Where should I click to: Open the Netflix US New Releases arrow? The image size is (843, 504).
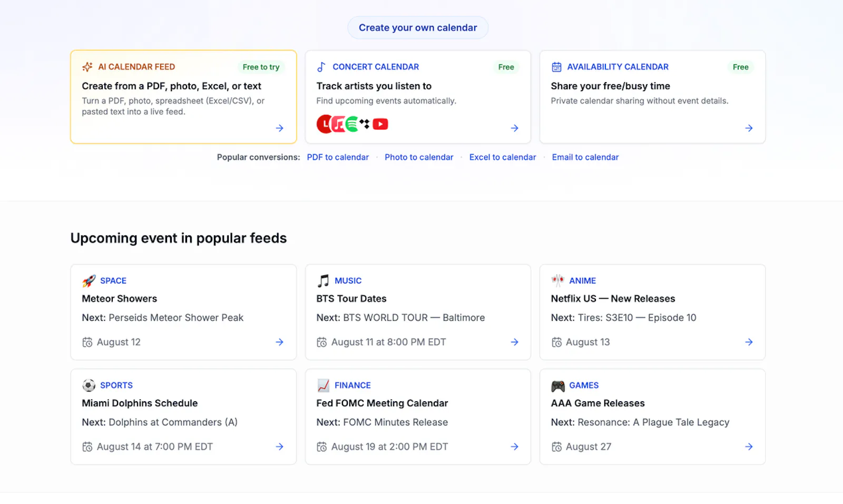(x=749, y=342)
